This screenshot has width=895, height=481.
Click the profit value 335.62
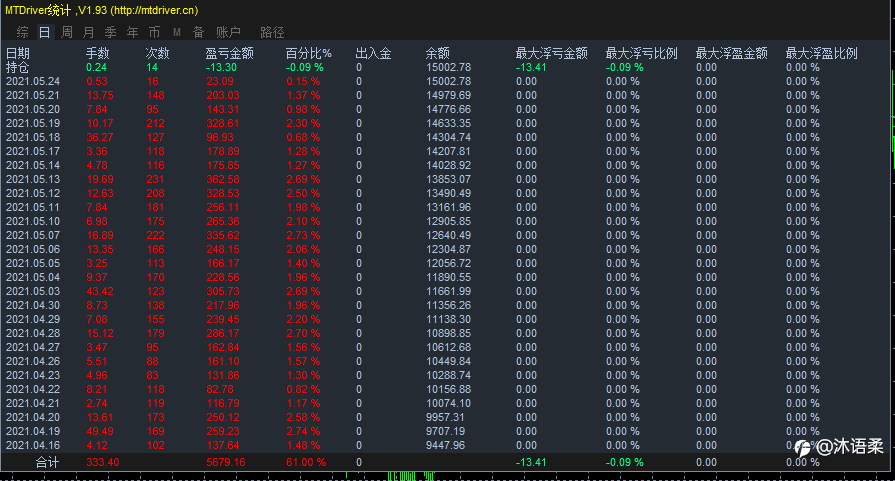223,235
